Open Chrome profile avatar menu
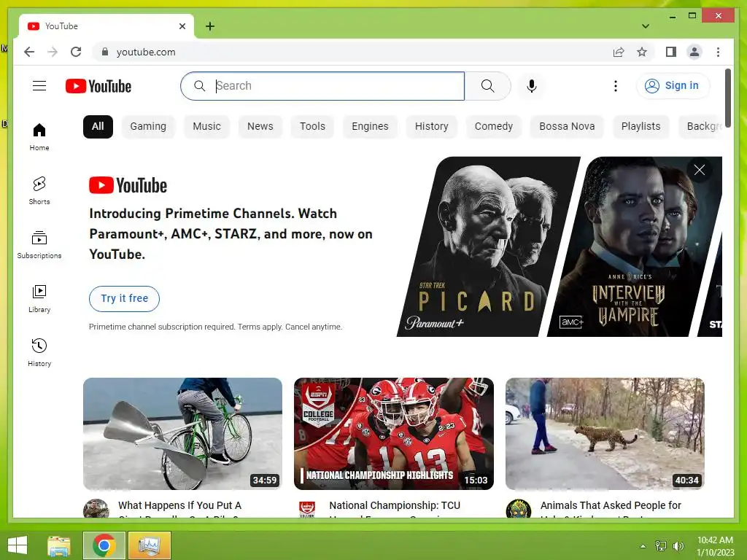 point(694,52)
